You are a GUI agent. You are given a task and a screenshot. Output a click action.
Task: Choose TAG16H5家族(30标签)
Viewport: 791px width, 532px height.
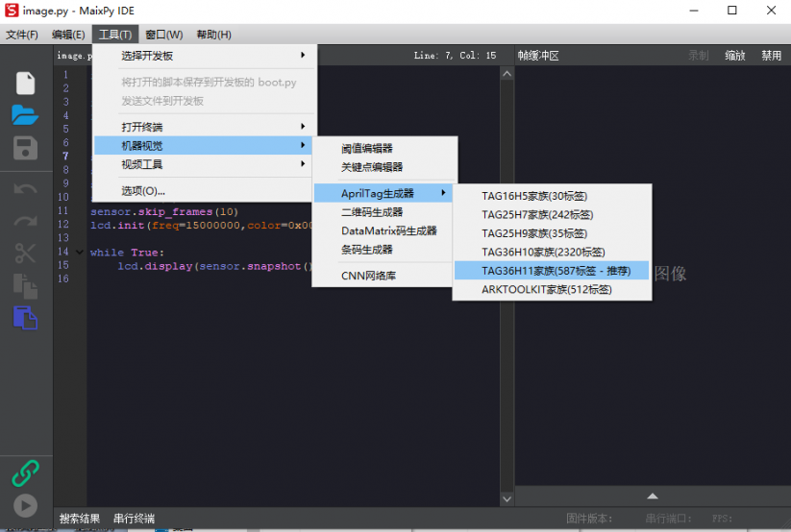552,196
